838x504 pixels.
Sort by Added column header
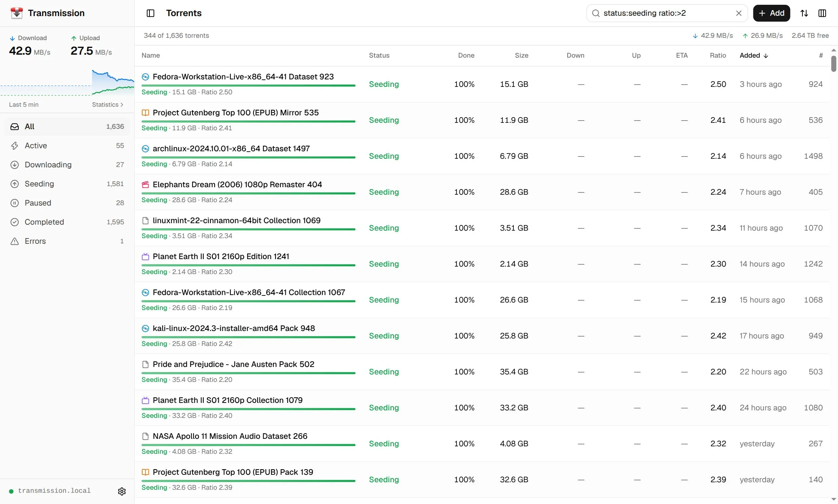(x=753, y=55)
